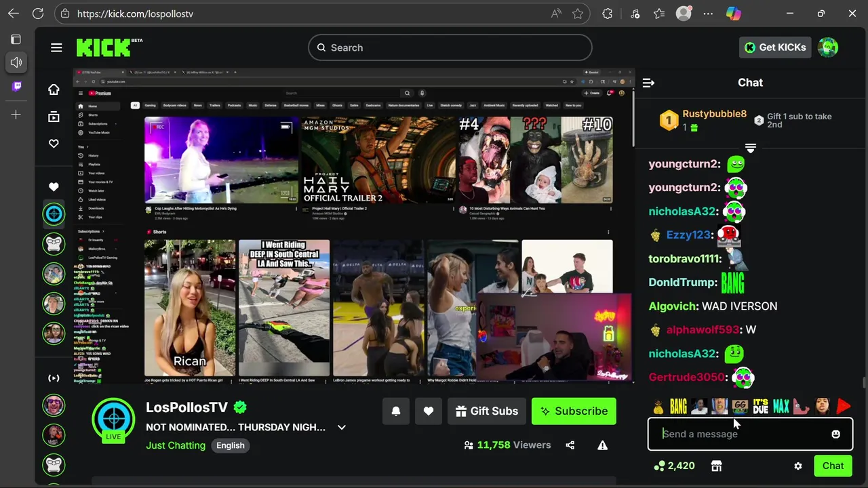This screenshot has height=488, width=868.
Task: Insert the pink Patrick quick emote
Action: pos(802,407)
